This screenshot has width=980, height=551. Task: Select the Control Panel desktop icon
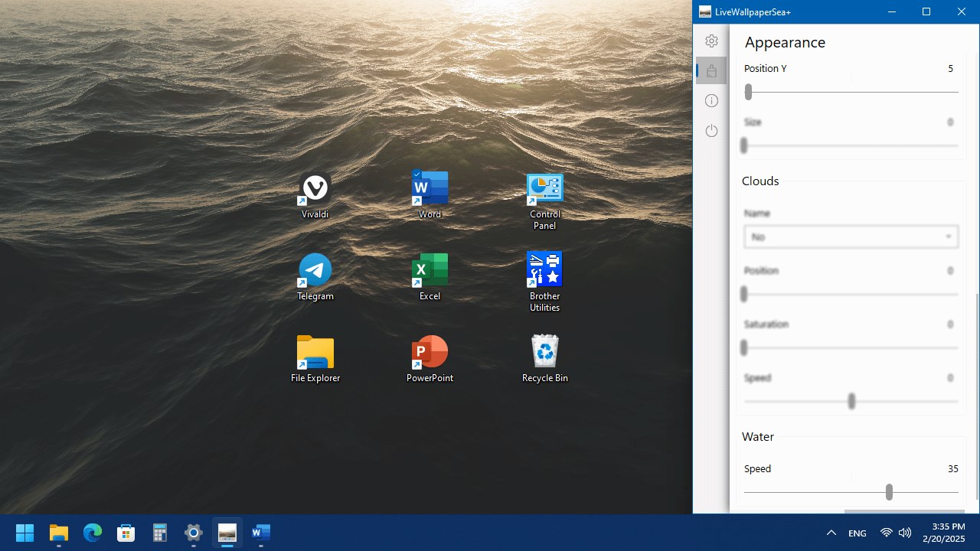tap(545, 201)
